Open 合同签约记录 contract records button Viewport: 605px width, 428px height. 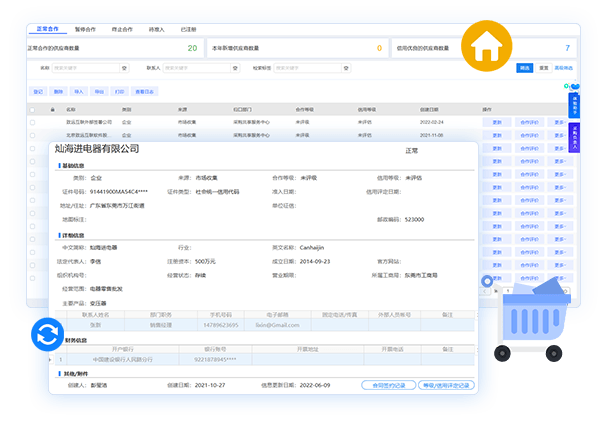(x=389, y=385)
